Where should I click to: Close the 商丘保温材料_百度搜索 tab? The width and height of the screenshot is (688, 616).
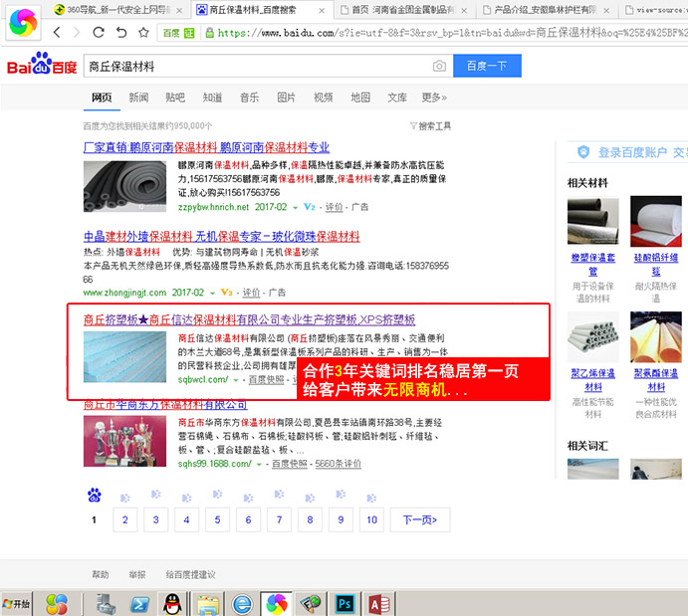coord(322,10)
